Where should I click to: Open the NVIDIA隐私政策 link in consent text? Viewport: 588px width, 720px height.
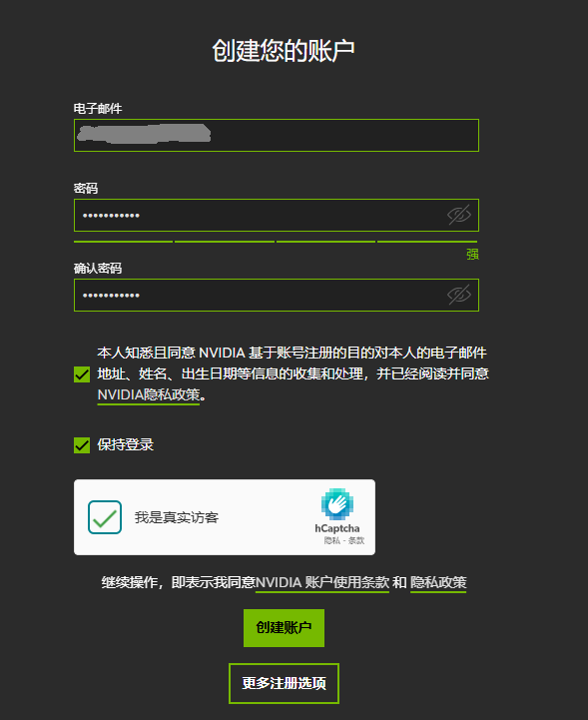point(149,394)
